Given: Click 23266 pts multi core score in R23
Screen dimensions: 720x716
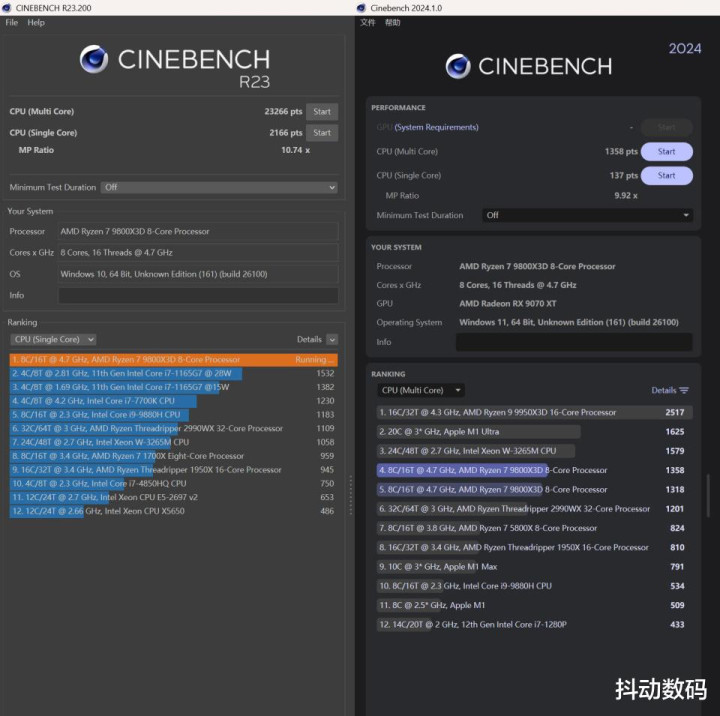Looking at the screenshot, I should [x=283, y=112].
